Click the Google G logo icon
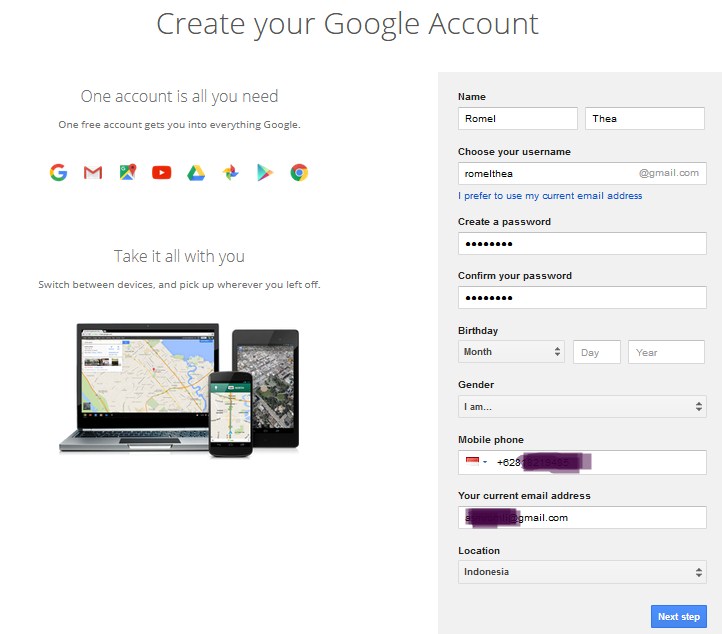The height and width of the screenshot is (634, 722). coord(58,173)
